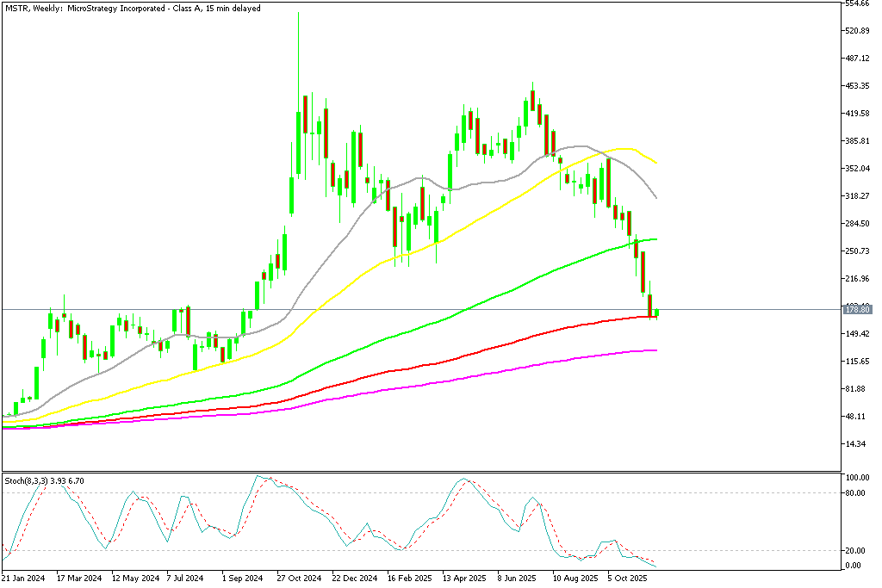Screen dimensions: 882x588
Task: Click the current price tag showing 178.80
Action: 858,310
